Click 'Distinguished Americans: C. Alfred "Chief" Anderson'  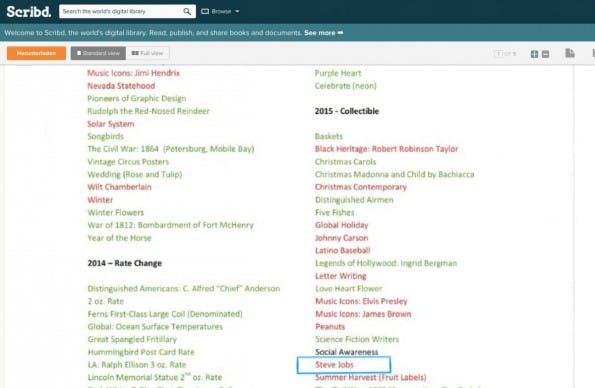(184, 289)
